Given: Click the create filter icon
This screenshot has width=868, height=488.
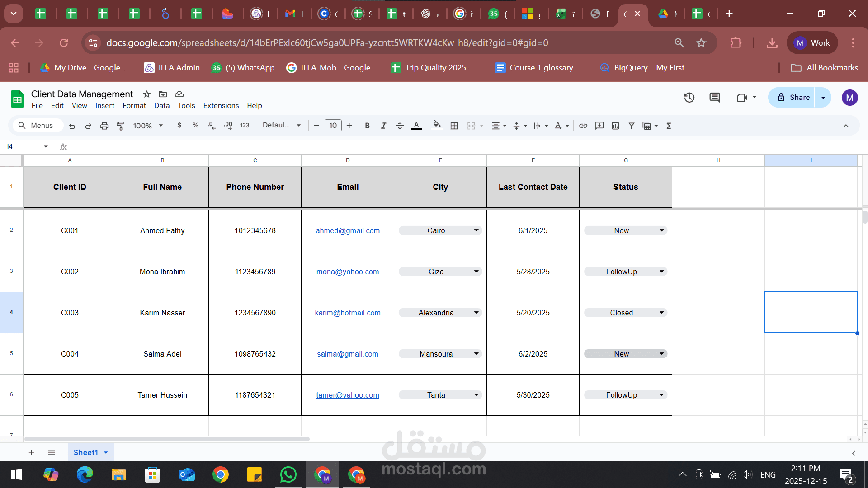Looking at the screenshot, I should click(632, 126).
